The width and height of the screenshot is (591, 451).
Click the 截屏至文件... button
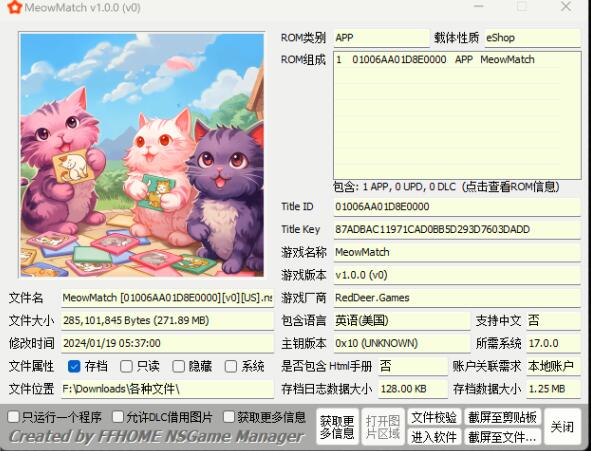pyautogui.click(x=502, y=437)
